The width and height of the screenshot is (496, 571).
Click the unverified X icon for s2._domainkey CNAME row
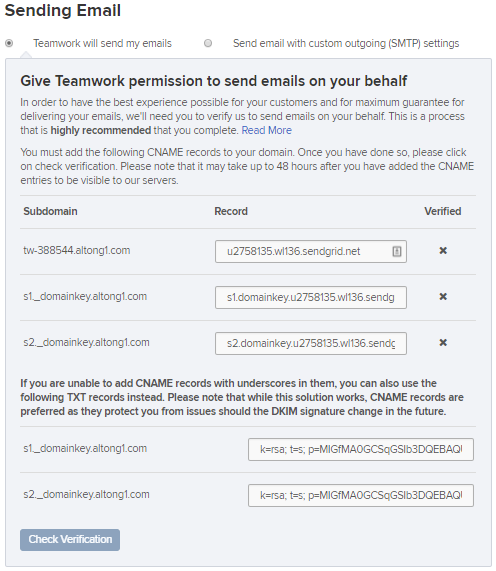pyautogui.click(x=443, y=342)
